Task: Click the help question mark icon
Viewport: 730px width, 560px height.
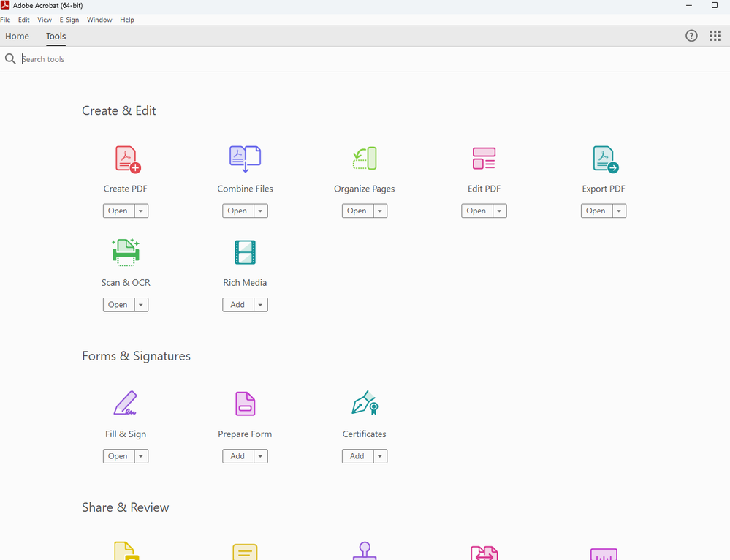Action: [x=691, y=36]
